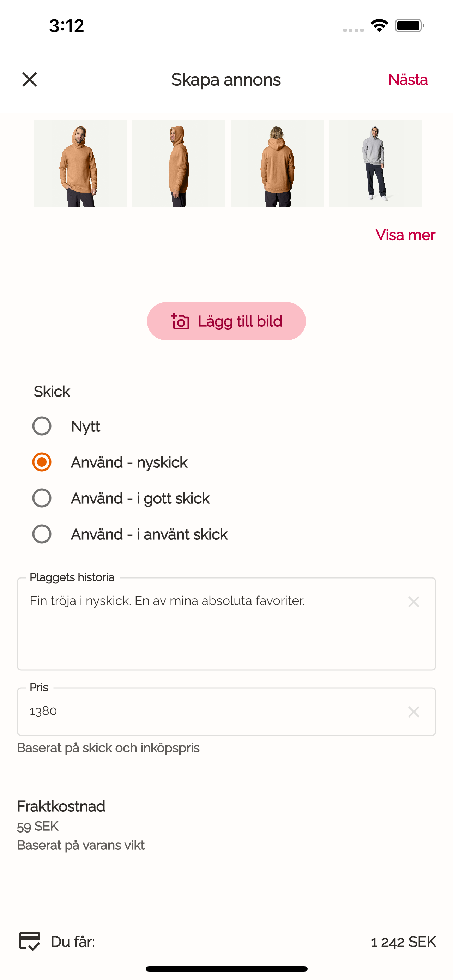Viewport: 453px width, 980px height.
Task: Close the Skapa annons screen
Action: tap(30, 79)
